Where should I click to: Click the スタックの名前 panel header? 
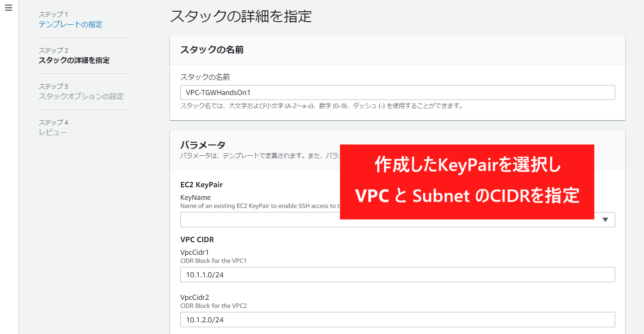(212, 50)
